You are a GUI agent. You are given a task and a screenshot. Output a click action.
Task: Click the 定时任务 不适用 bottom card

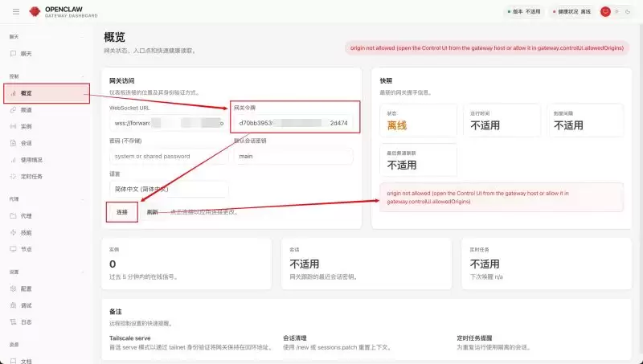tap(547, 264)
